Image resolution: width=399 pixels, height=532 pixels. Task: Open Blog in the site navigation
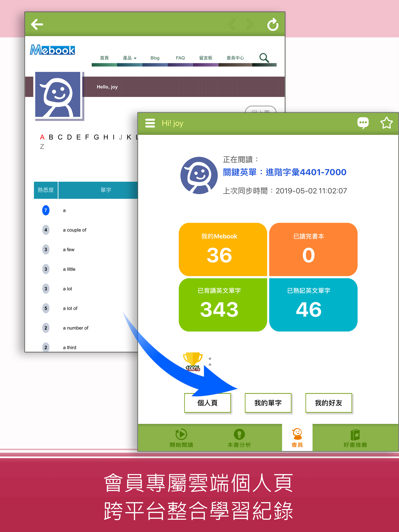[155, 58]
